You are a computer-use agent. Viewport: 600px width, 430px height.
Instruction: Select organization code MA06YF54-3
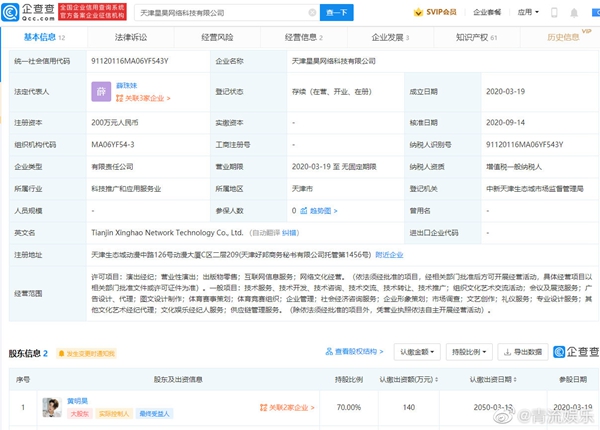[112, 145]
